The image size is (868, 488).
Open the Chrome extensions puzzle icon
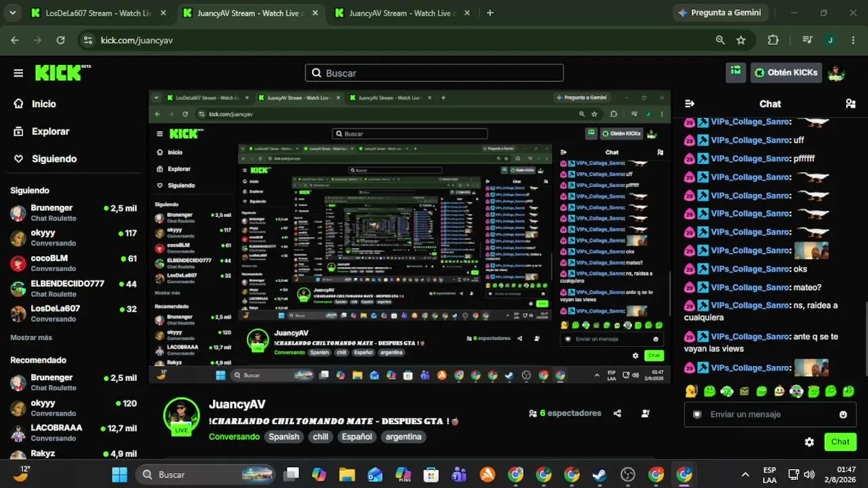pos(773,40)
